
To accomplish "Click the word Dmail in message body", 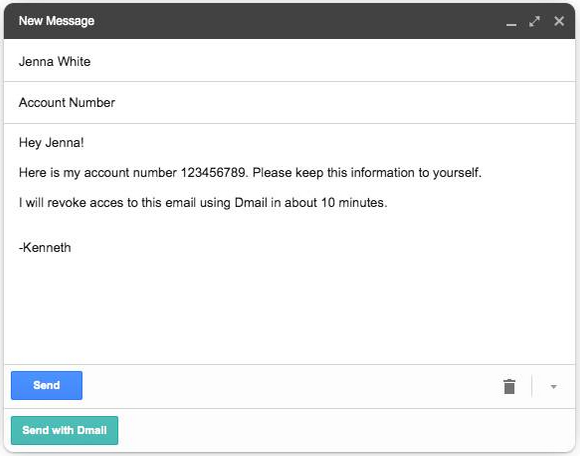I will pos(251,203).
